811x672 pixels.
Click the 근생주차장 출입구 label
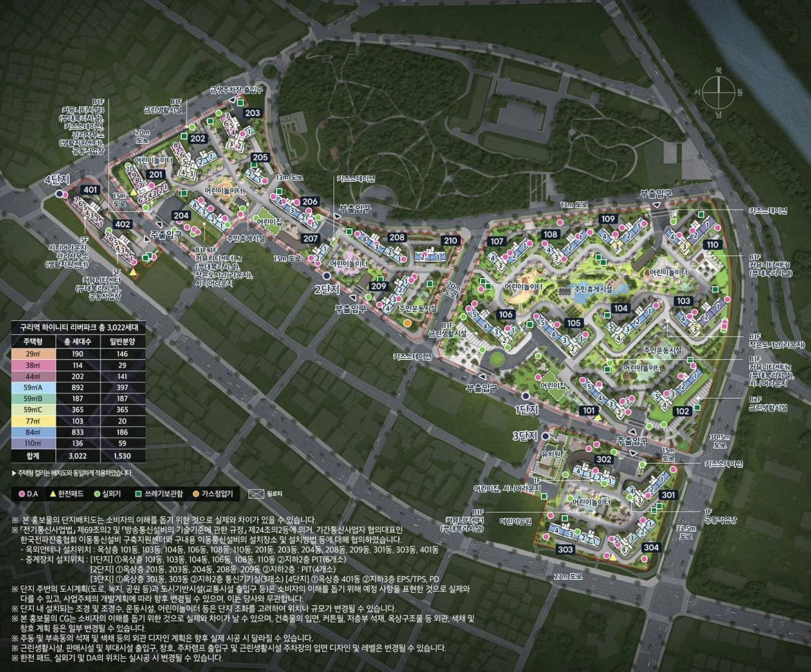[236, 89]
